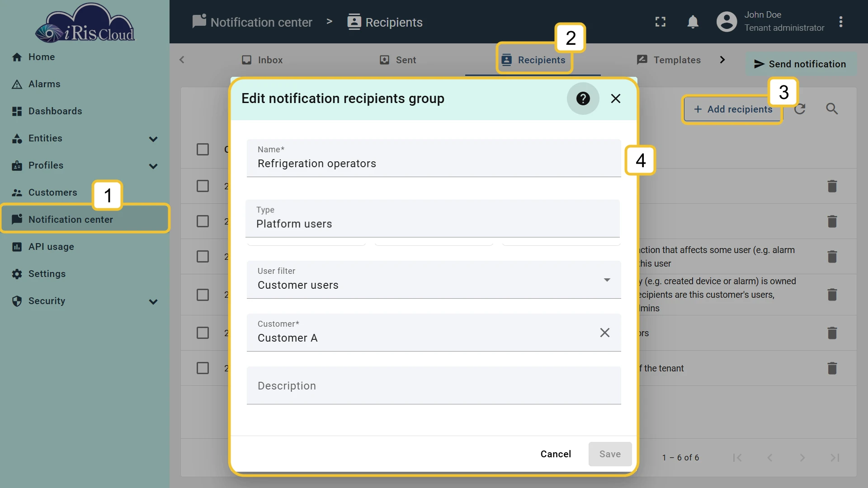Image resolution: width=868 pixels, height=488 pixels.
Task: Clear the Customer A selection
Action: pos(604,333)
